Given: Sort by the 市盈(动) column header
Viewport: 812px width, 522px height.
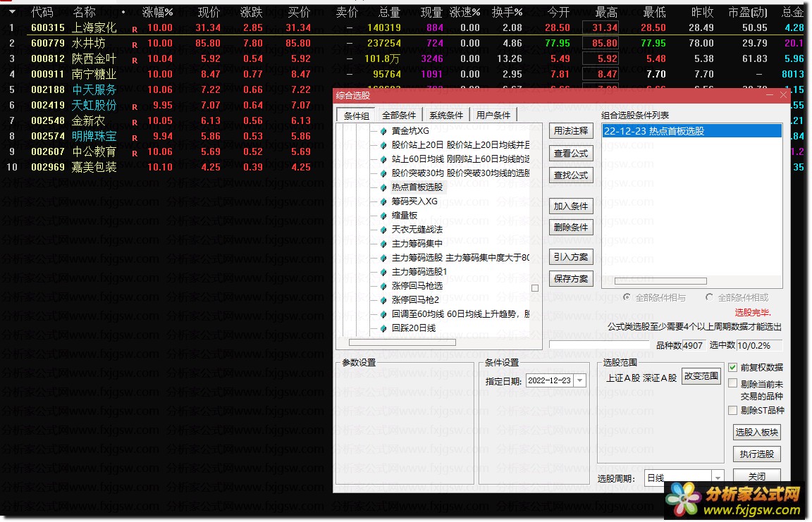Looking at the screenshot, I should pyautogui.click(x=747, y=12).
